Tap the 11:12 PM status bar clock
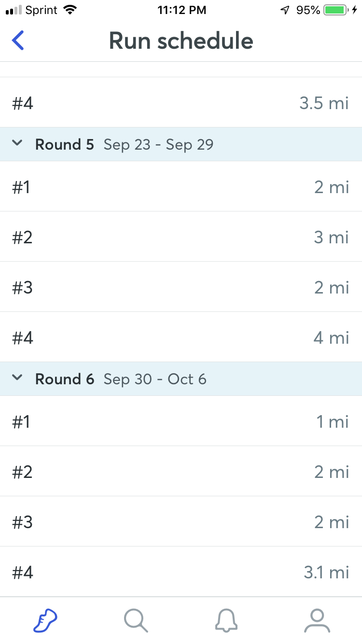The width and height of the screenshot is (362, 644). click(181, 10)
